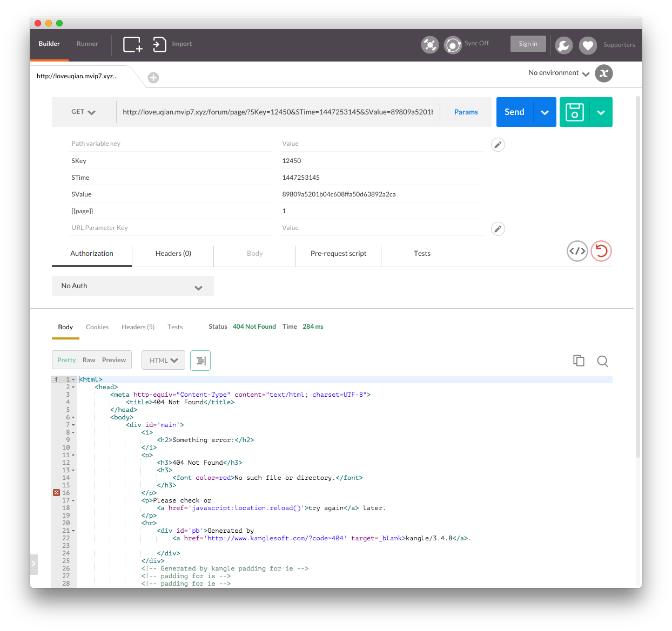This screenshot has width=672, height=631.
Task: Click the Sign in button
Action: click(528, 44)
